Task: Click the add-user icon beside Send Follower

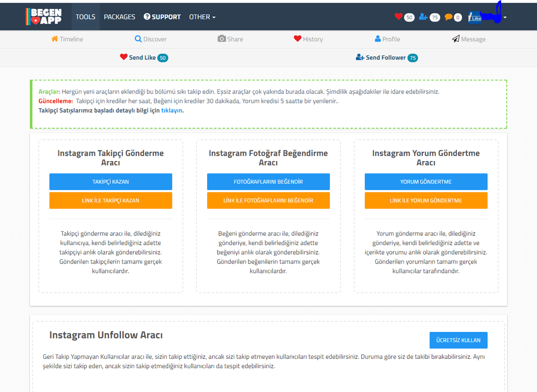Action: click(x=360, y=57)
